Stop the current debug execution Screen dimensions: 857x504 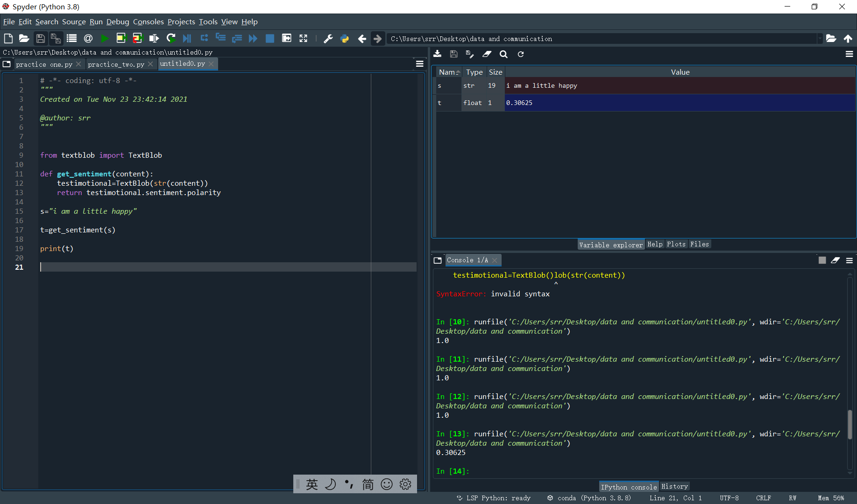[269, 38]
